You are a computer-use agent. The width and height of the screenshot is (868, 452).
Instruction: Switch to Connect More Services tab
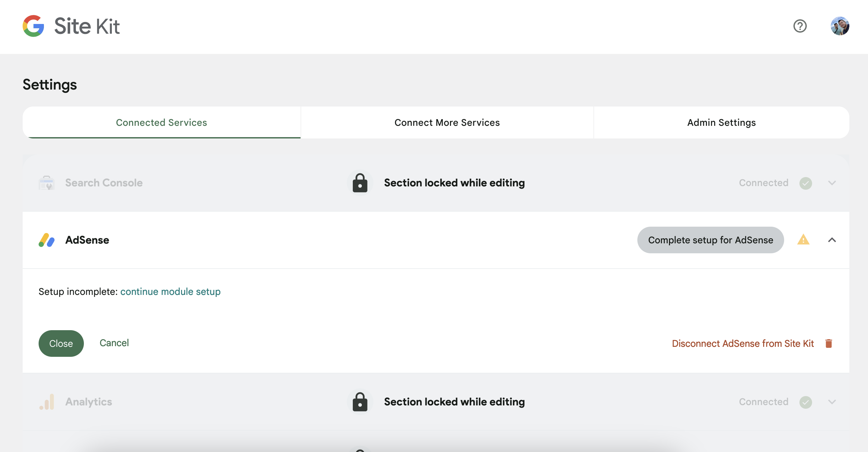tap(447, 122)
